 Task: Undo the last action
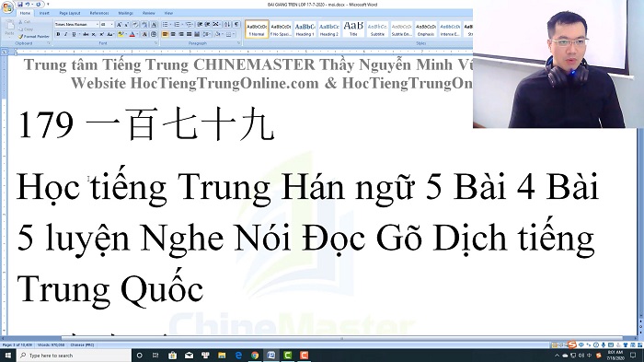point(28,5)
